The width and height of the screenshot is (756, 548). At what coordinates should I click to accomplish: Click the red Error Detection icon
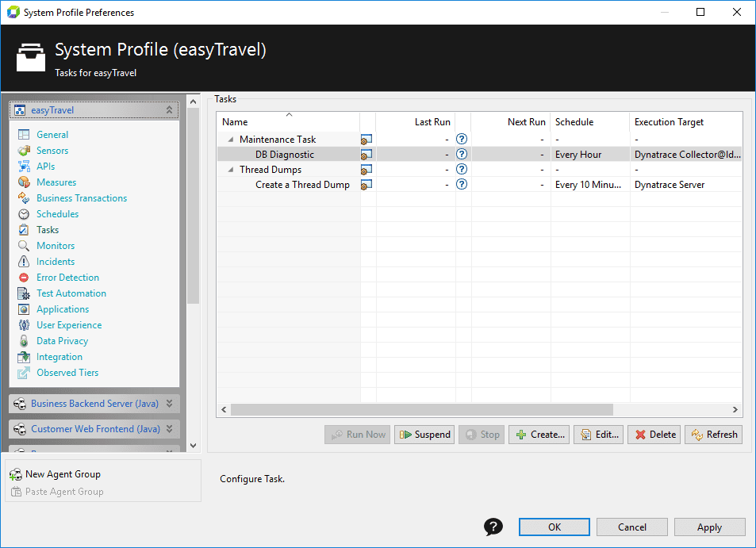pyautogui.click(x=24, y=278)
